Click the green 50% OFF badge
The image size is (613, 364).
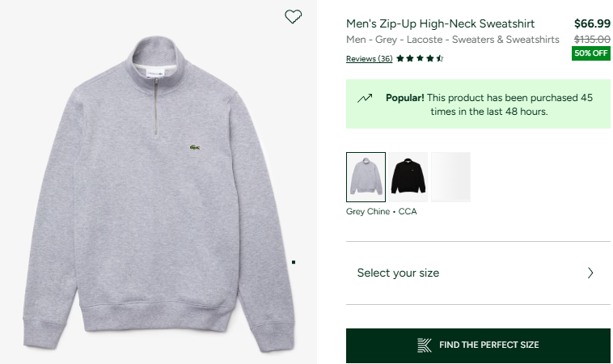pos(590,53)
